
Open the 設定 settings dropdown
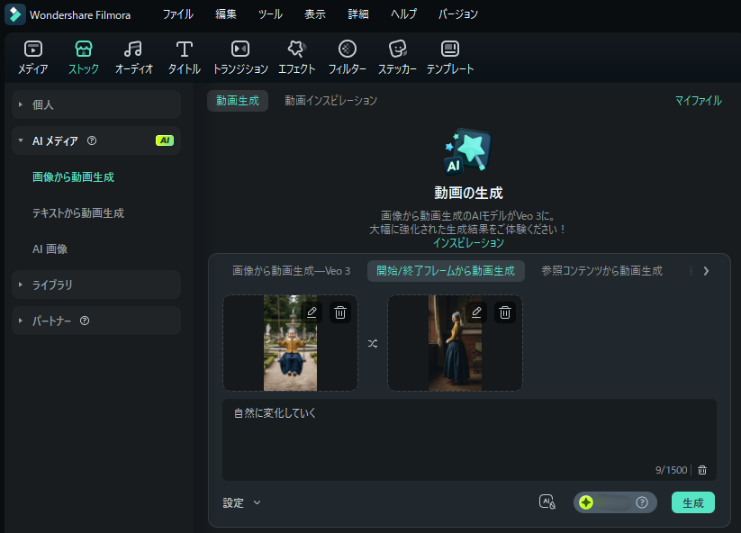point(242,503)
